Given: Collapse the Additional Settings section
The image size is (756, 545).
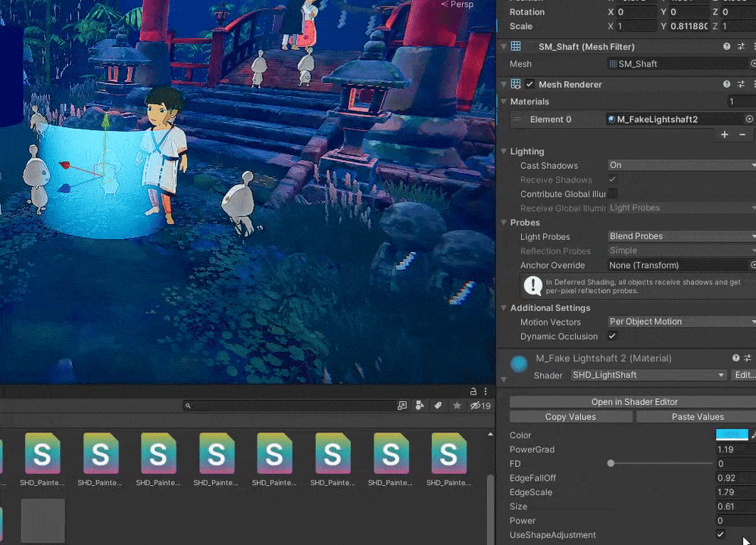Looking at the screenshot, I should tap(504, 308).
